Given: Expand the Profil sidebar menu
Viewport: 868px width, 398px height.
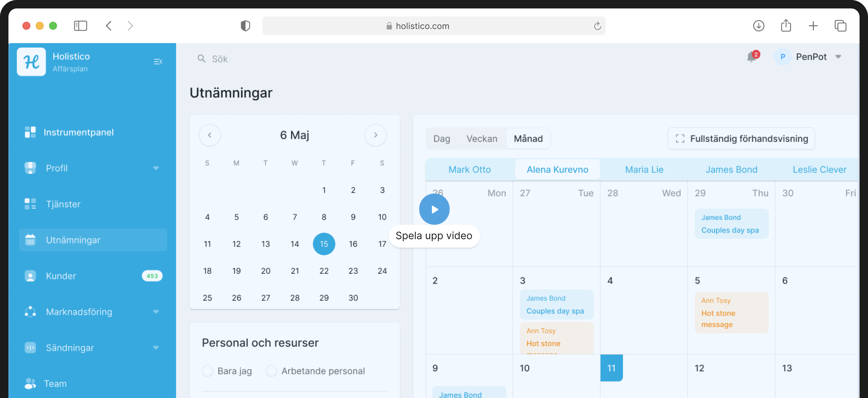Looking at the screenshot, I should pos(156,168).
